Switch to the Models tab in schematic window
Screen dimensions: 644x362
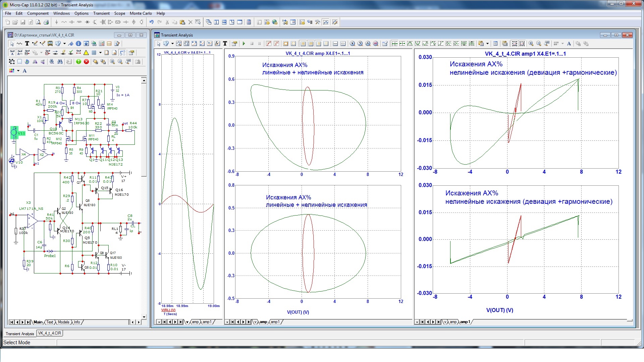(63, 322)
